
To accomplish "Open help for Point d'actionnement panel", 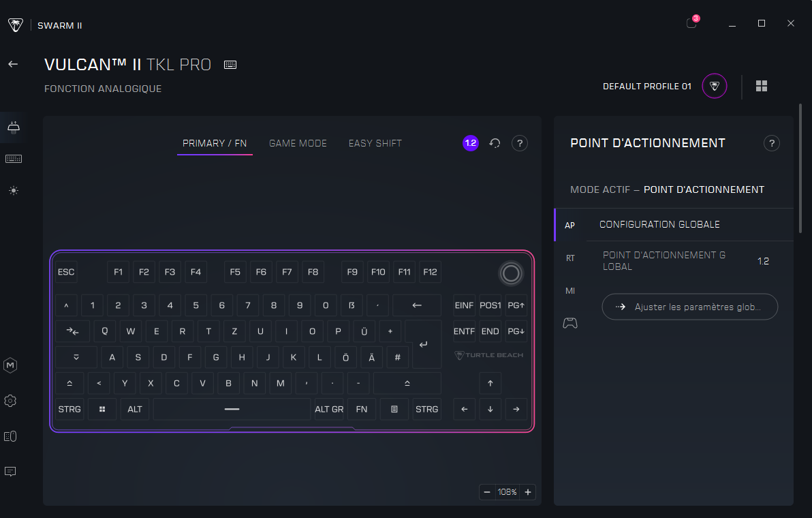I will [x=771, y=143].
